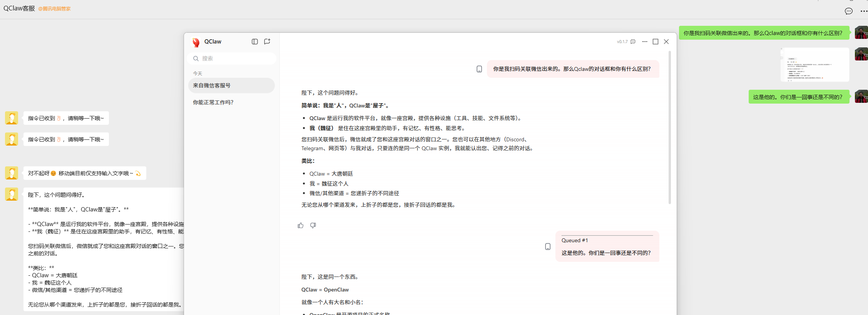Click the bullet starting 我（魏征） in QClaw window

(x=388, y=128)
